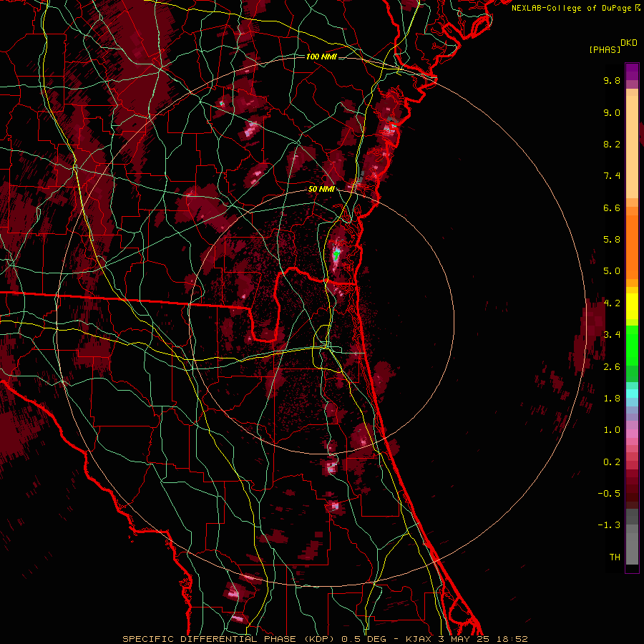
Task: Select the 1.0 scale label
Action: coord(612,430)
